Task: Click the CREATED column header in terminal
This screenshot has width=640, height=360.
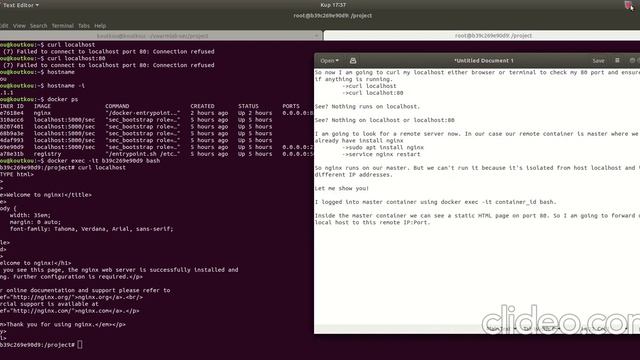Action: click(202, 106)
